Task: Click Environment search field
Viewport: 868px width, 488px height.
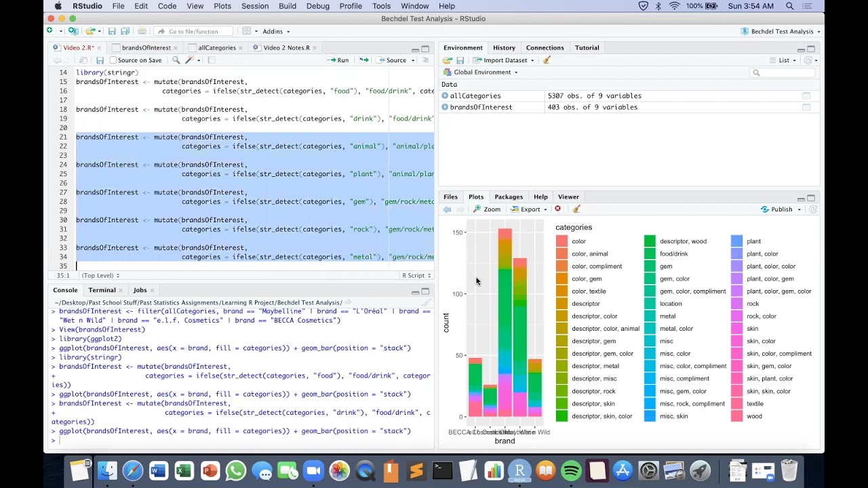Action: point(784,73)
